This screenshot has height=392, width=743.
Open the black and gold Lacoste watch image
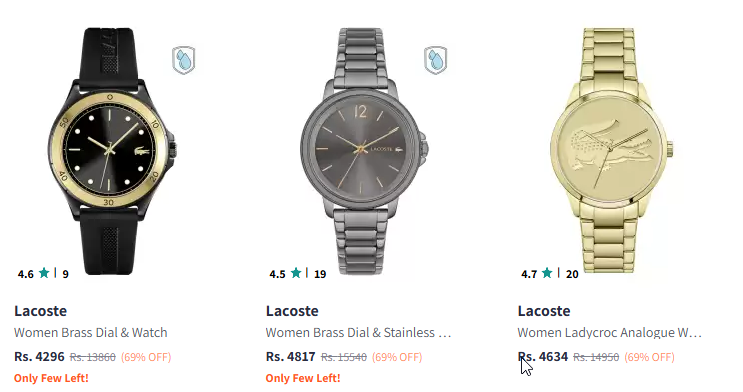click(112, 151)
